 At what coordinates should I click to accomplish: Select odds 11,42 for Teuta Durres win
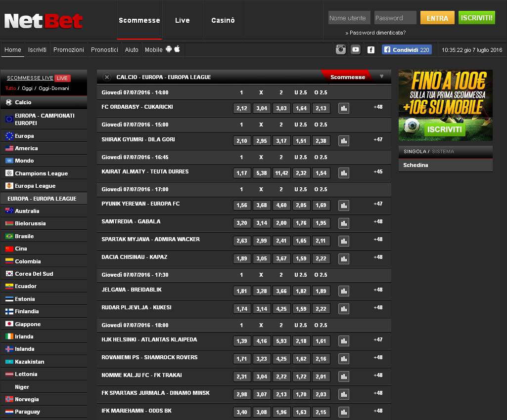pyautogui.click(x=281, y=173)
